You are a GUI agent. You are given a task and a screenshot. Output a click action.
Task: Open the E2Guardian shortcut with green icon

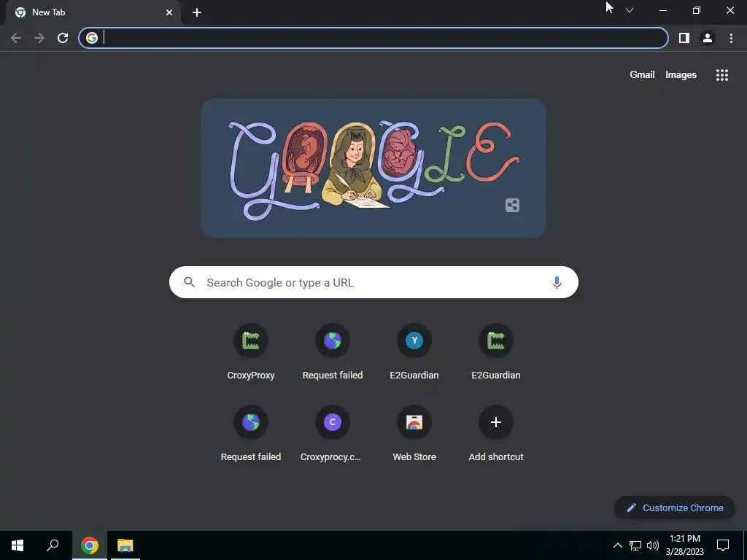click(496, 352)
